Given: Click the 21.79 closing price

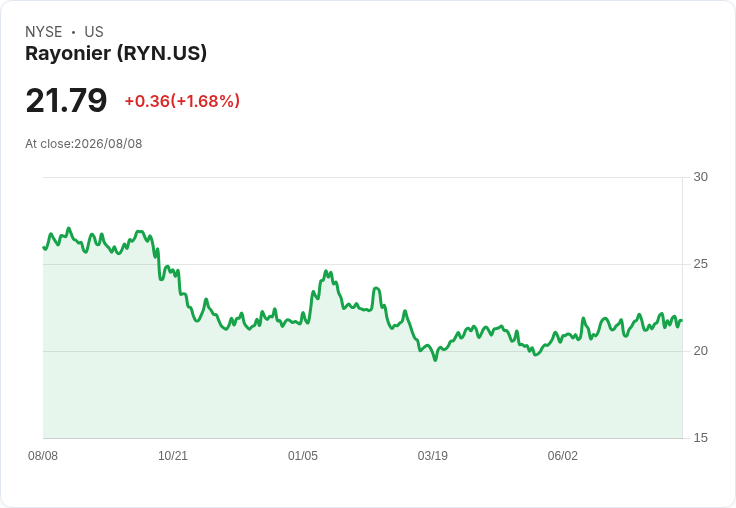Looking at the screenshot, I should pos(66,100).
